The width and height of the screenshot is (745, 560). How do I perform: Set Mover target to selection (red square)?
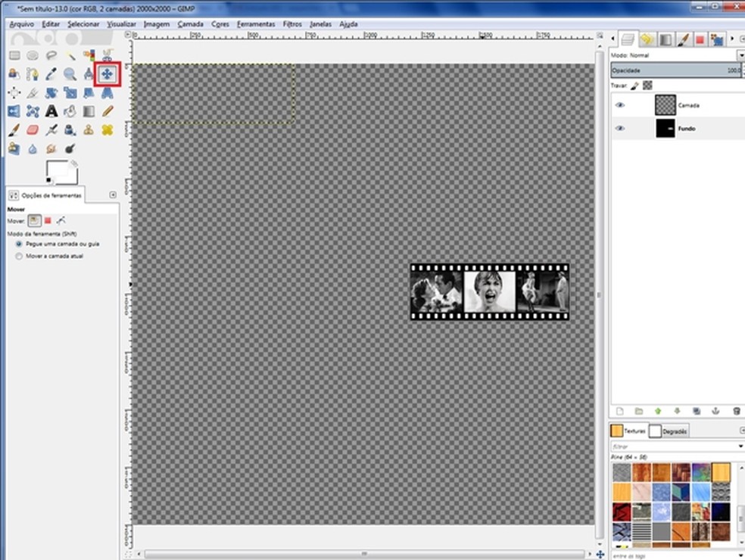coord(48,220)
